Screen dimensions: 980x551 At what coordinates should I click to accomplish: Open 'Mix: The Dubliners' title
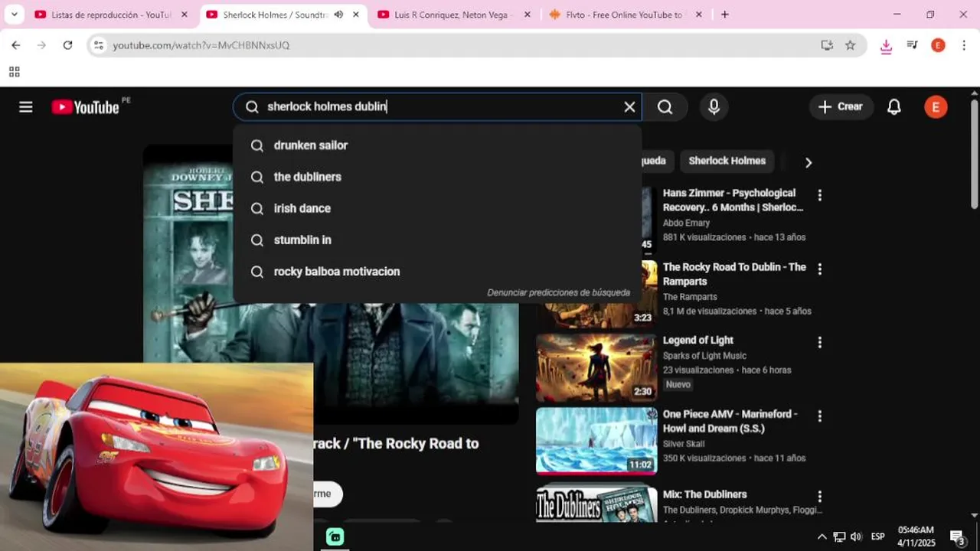point(704,494)
